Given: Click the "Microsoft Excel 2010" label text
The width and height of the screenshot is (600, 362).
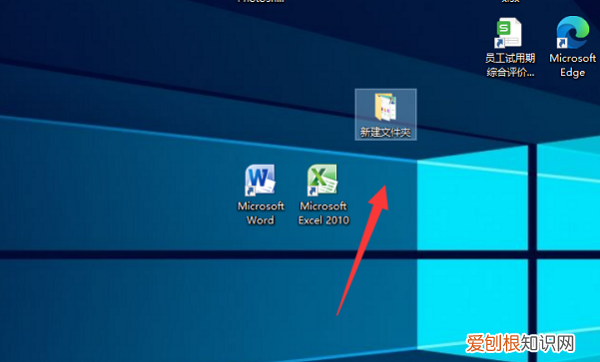Looking at the screenshot, I should point(323,213).
